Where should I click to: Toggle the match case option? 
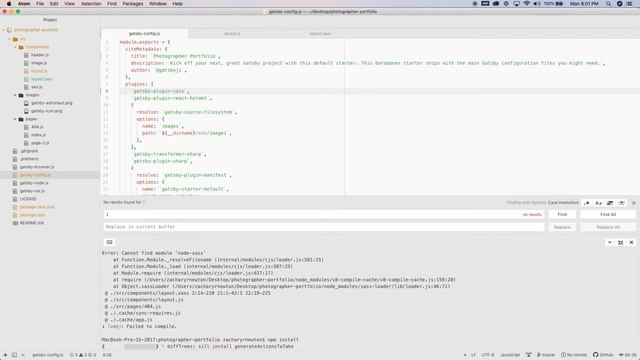point(598,203)
